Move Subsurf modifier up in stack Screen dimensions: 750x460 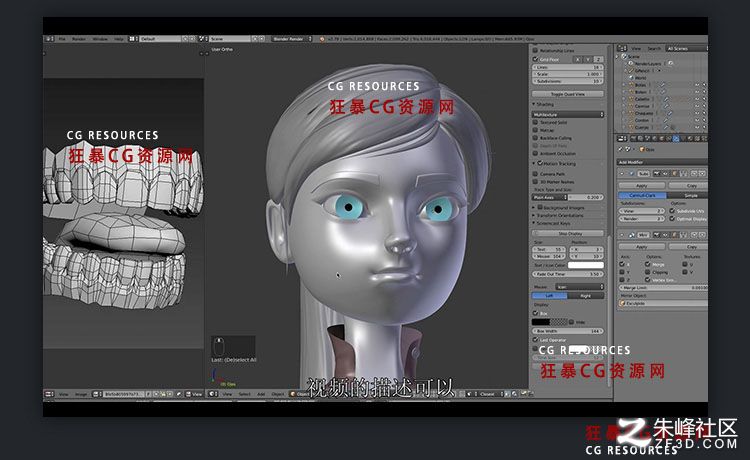click(x=694, y=174)
